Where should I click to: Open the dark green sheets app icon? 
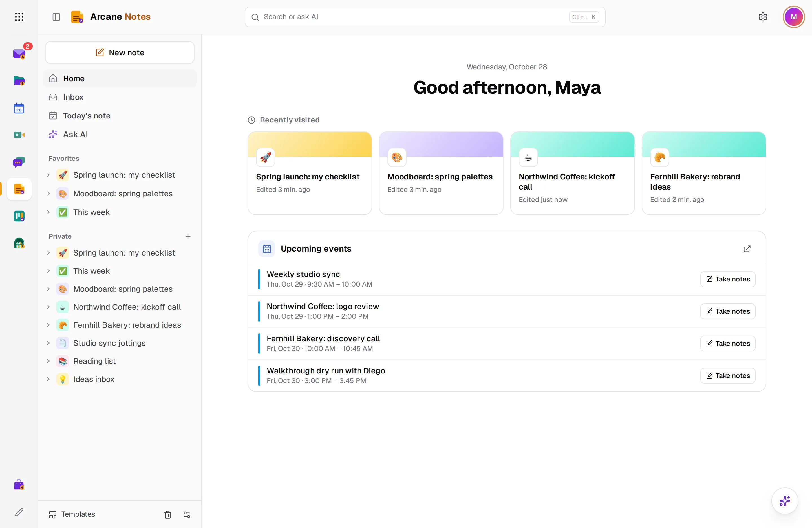(19, 243)
